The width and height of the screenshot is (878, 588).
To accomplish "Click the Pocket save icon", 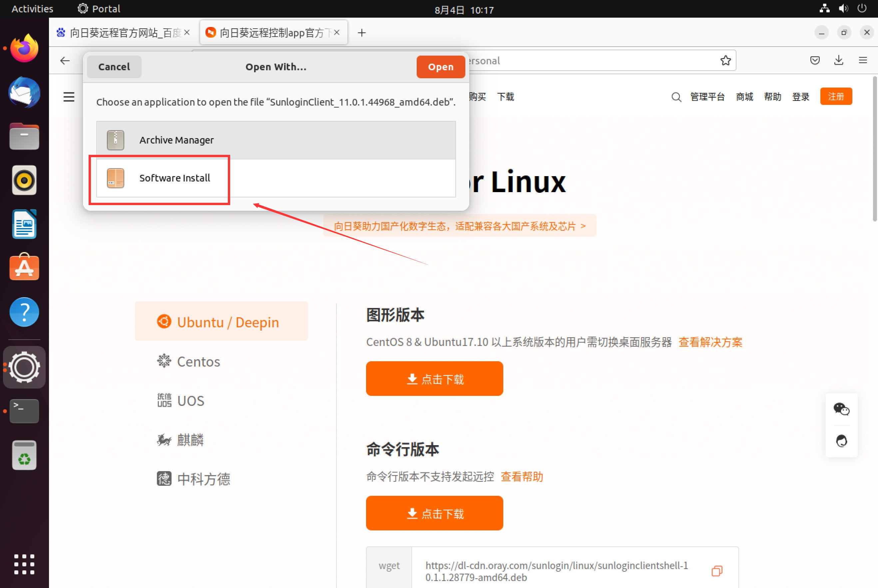I will click(815, 60).
